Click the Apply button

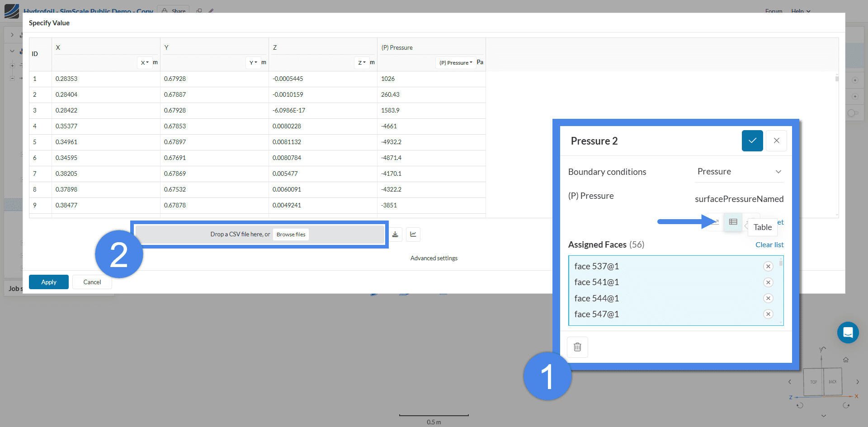49,282
